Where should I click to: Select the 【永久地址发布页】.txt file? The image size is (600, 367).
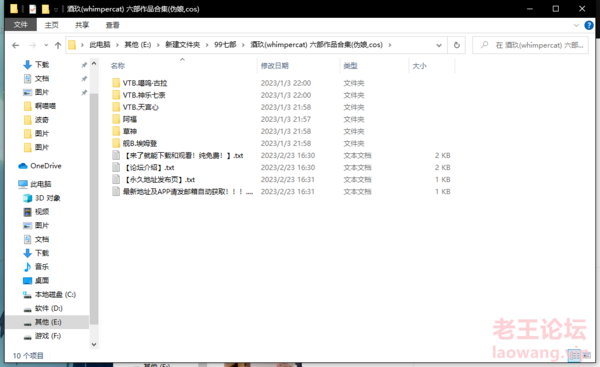pos(160,179)
